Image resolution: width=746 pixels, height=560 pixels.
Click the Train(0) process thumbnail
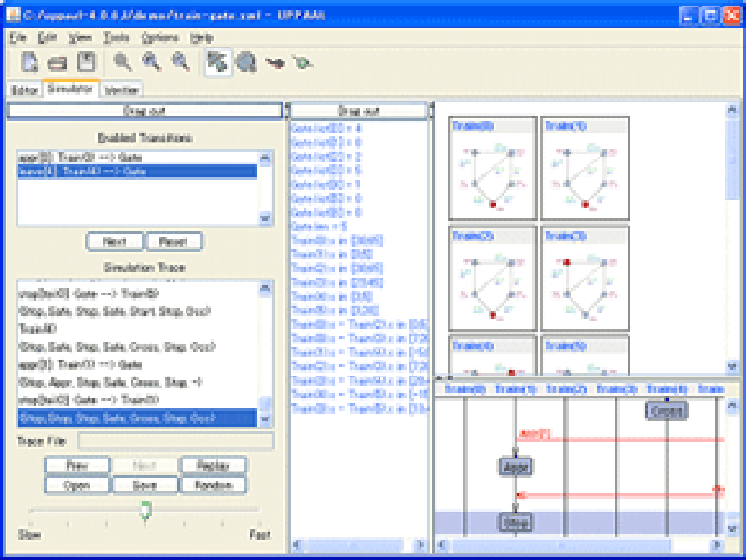click(493, 168)
